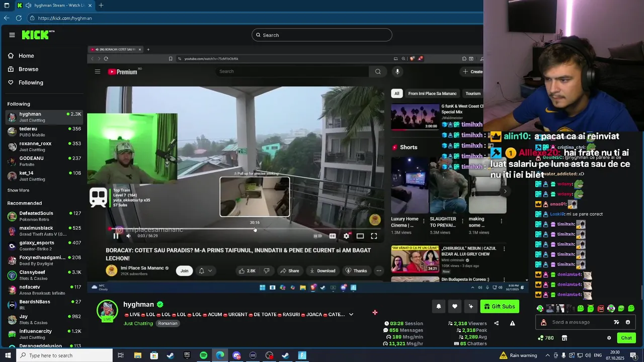Viewport: 644px width, 362px height.
Task: Enter YouTube fullscreen mode
Action: (374, 236)
